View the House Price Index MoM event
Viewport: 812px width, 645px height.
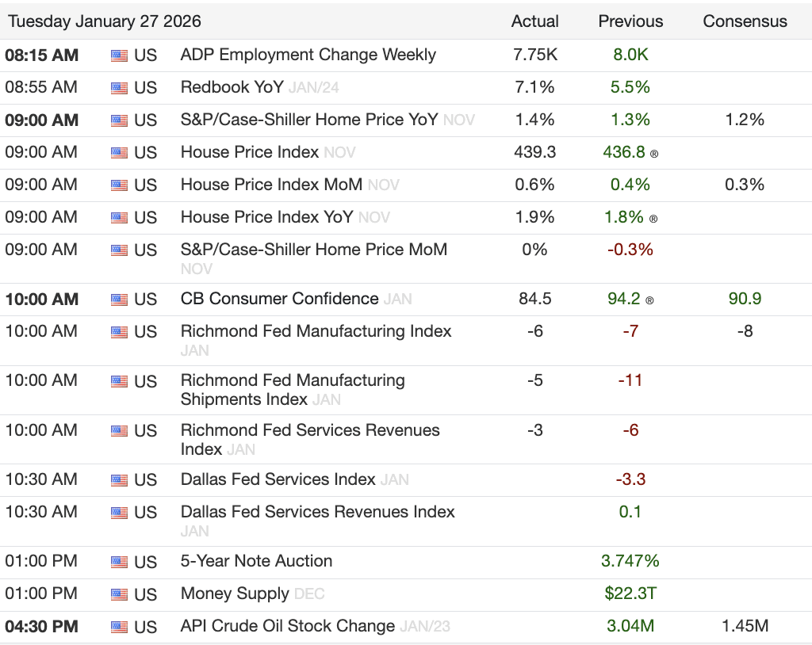click(x=271, y=185)
